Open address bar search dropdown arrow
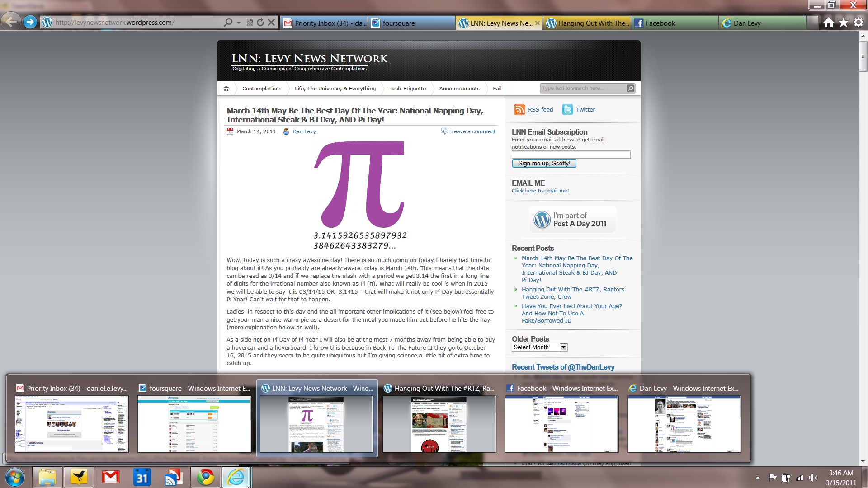The width and height of the screenshot is (868, 488). pos(239,22)
